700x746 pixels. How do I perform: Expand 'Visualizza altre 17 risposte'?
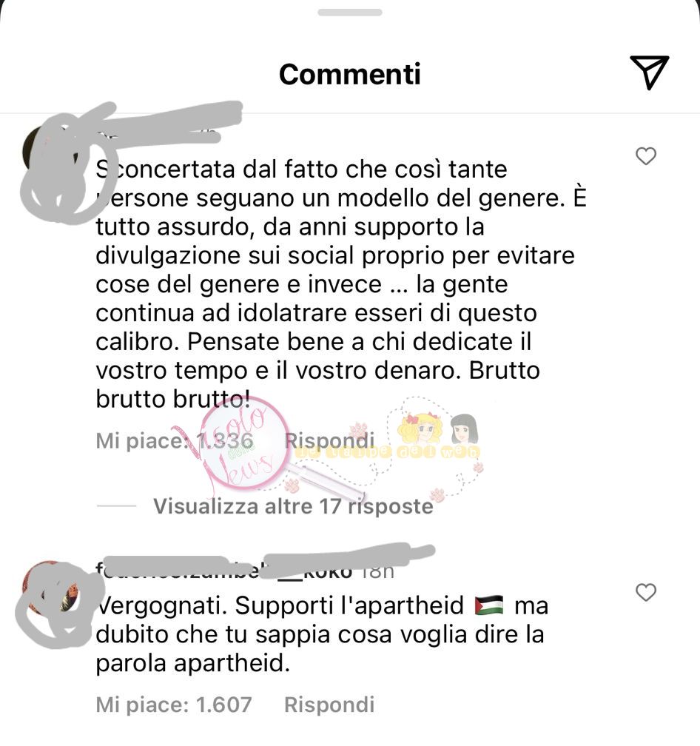point(293,506)
